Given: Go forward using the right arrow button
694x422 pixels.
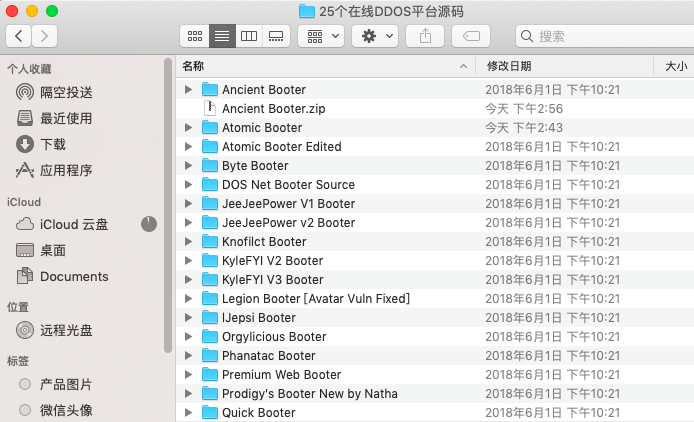Looking at the screenshot, I should click(x=44, y=36).
